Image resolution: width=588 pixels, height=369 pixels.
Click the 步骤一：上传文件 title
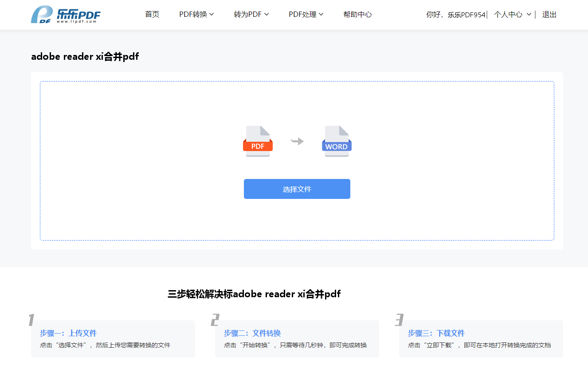click(68, 333)
